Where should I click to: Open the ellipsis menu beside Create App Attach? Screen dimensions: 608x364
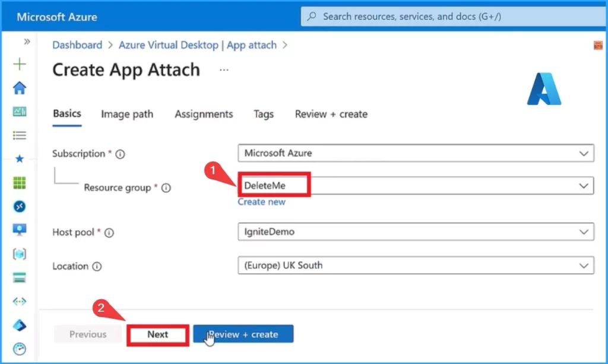(x=224, y=70)
